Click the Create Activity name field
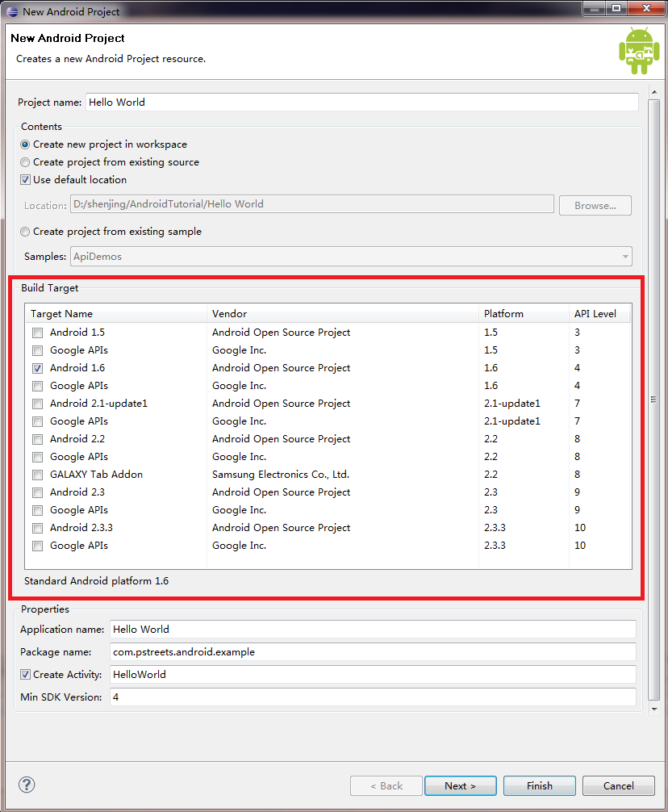The image size is (668, 812). pos(373,674)
